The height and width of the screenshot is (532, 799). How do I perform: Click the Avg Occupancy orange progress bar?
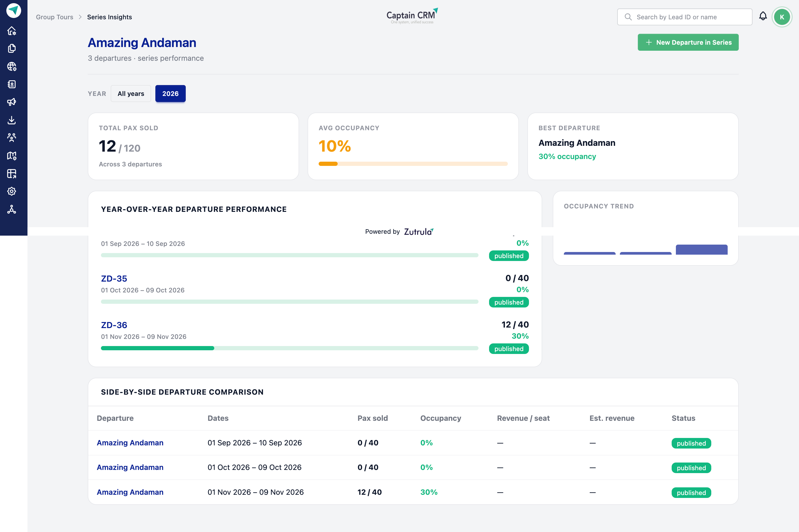pos(413,164)
